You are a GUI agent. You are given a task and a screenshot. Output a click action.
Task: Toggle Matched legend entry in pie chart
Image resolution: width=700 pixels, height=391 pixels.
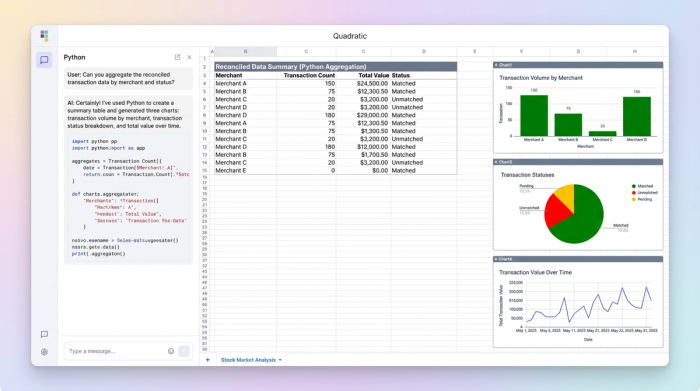click(x=642, y=186)
